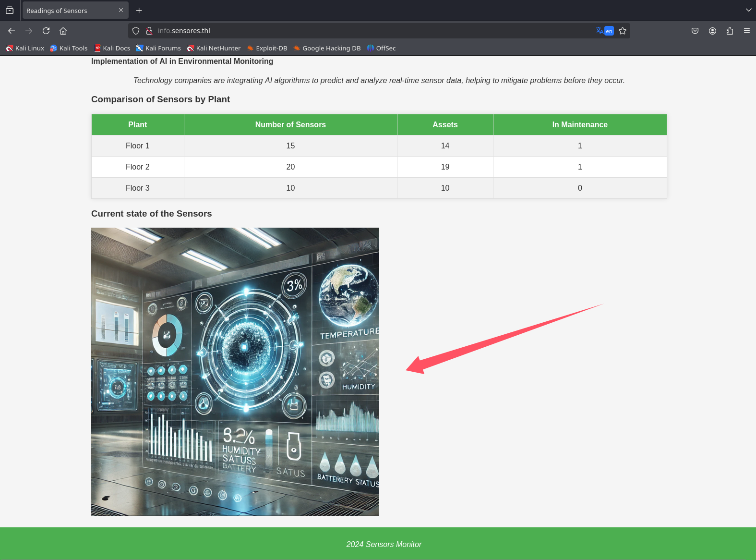Open the Exploit-DB bookmark

click(267, 48)
